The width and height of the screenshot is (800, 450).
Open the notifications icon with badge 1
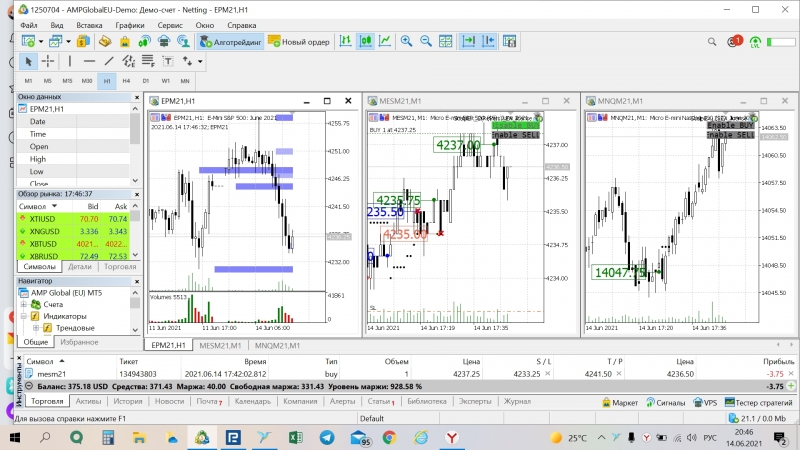click(734, 41)
